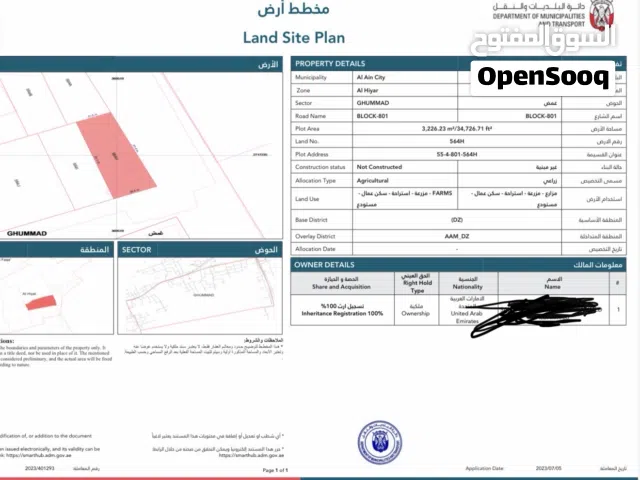Select plot address '55-4-801-564H'
Image resolution: width=640 pixels, height=480 pixels.
tap(457, 154)
